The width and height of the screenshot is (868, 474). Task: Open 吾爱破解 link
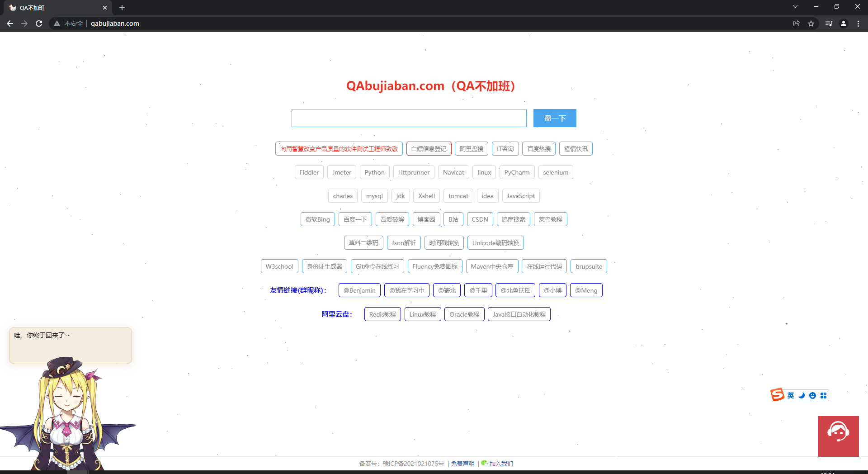click(392, 219)
